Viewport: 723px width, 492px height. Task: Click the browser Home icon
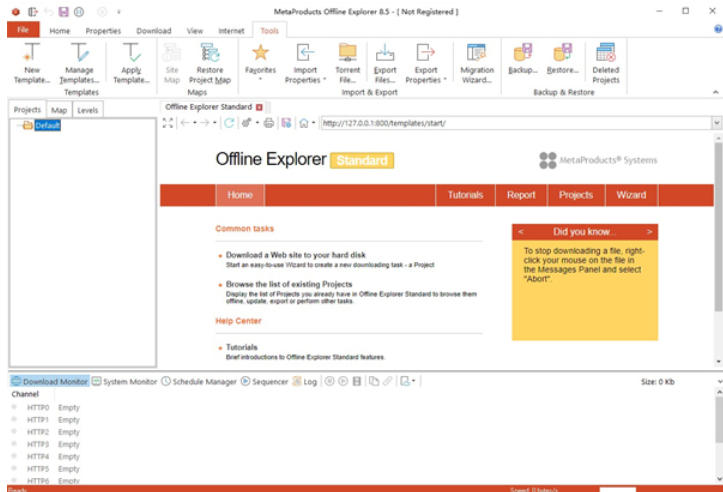[x=303, y=123]
